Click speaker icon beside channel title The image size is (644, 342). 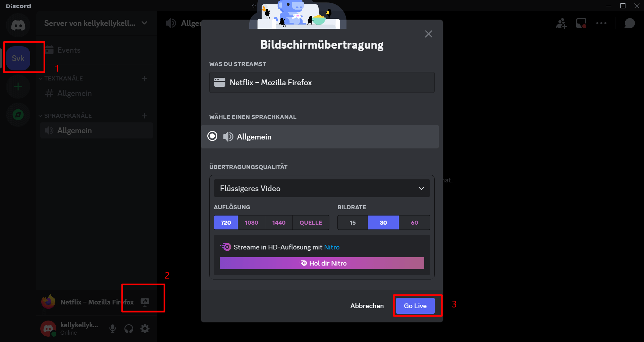171,23
